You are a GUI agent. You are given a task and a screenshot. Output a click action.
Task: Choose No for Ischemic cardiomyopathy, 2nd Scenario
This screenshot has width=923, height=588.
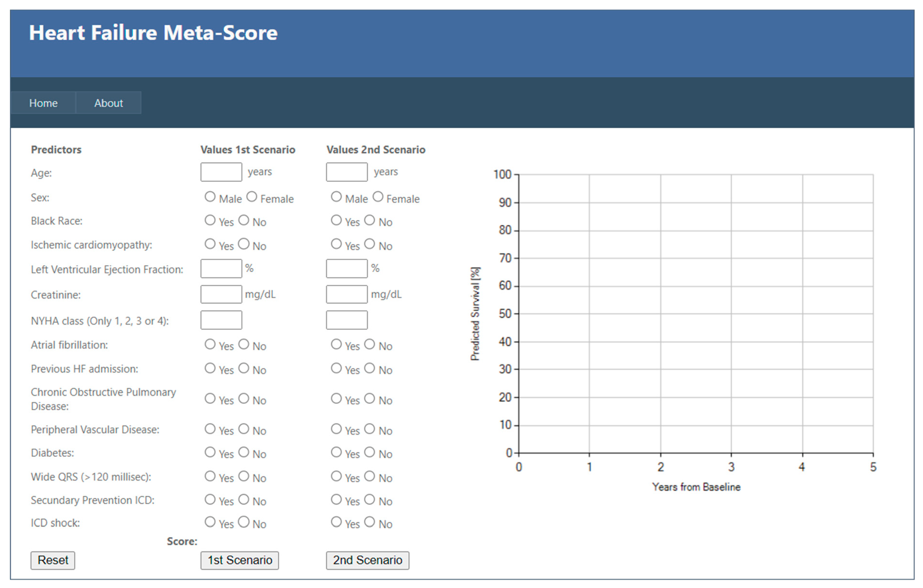(x=370, y=244)
